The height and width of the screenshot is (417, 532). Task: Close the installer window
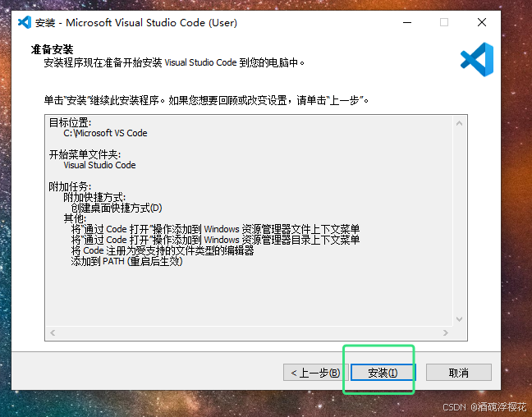coord(482,22)
